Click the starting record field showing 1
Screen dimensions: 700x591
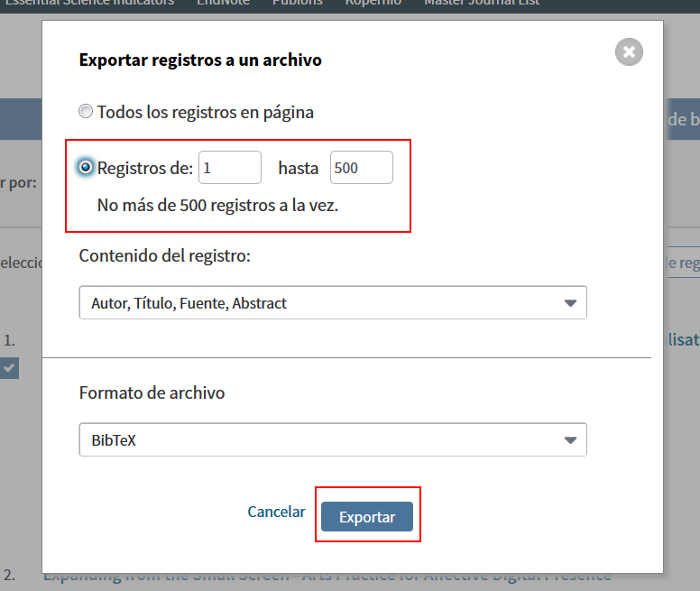coord(230,168)
